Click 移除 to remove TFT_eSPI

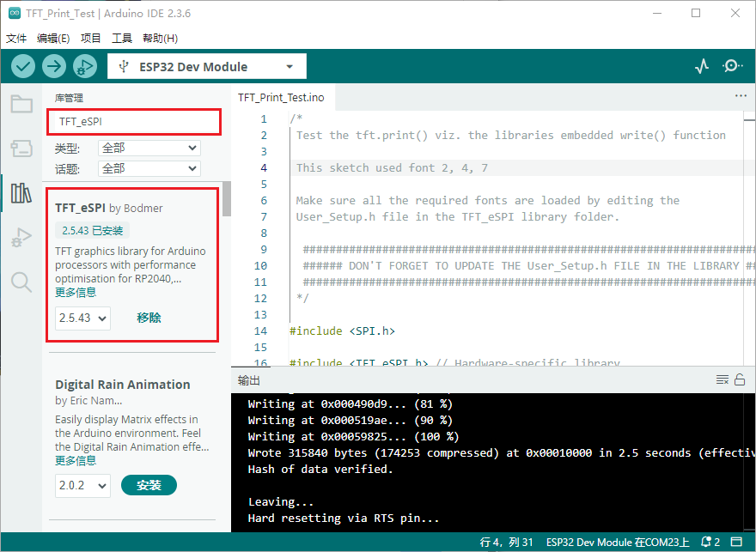coord(149,318)
